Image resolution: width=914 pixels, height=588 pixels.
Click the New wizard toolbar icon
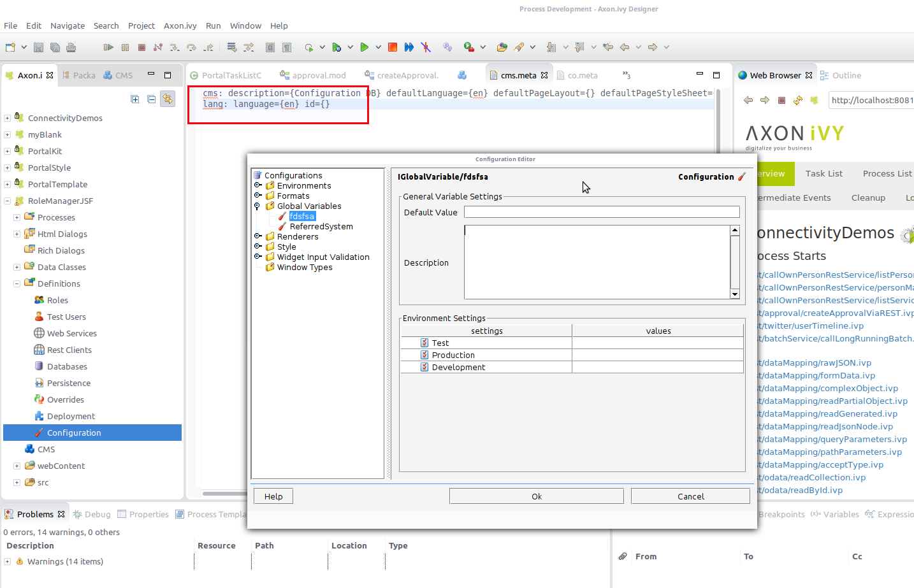click(10, 47)
